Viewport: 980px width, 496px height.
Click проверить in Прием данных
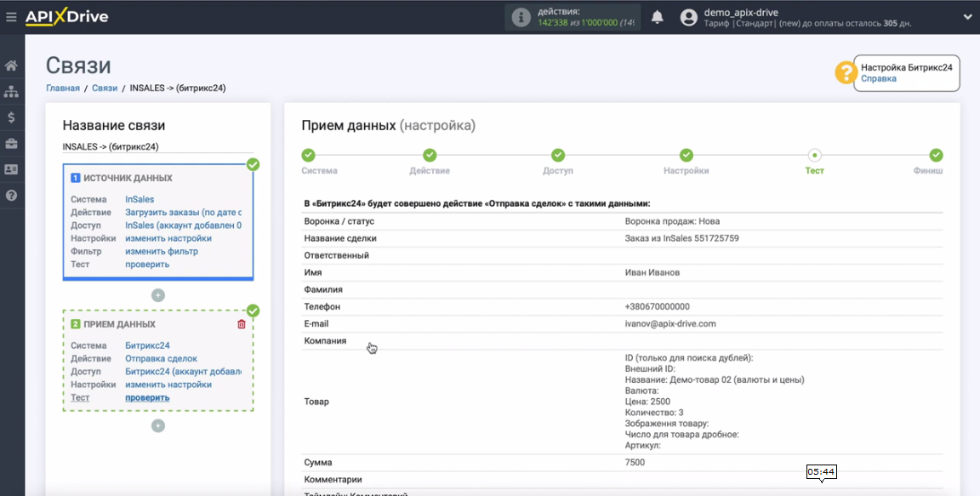click(147, 398)
